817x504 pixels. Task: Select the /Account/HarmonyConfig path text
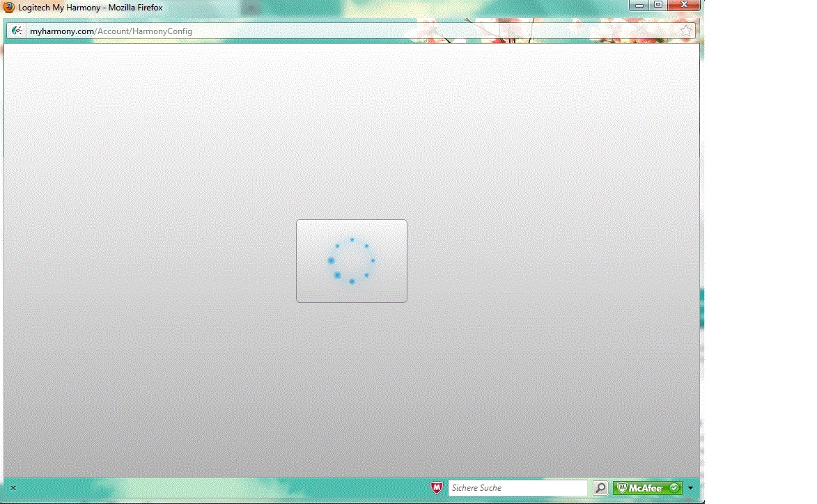144,31
